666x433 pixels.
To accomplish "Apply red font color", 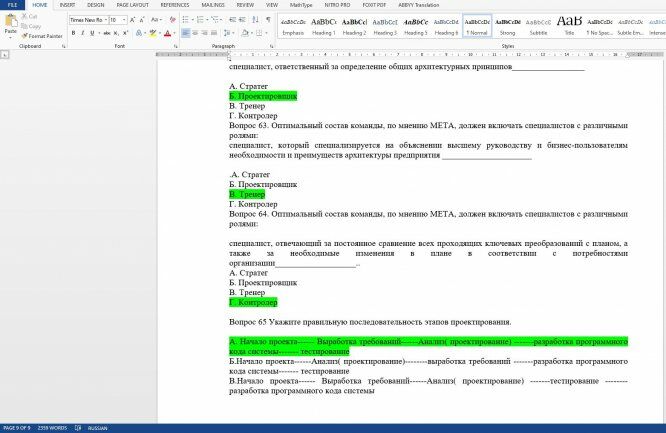I will pyautogui.click(x=168, y=33).
